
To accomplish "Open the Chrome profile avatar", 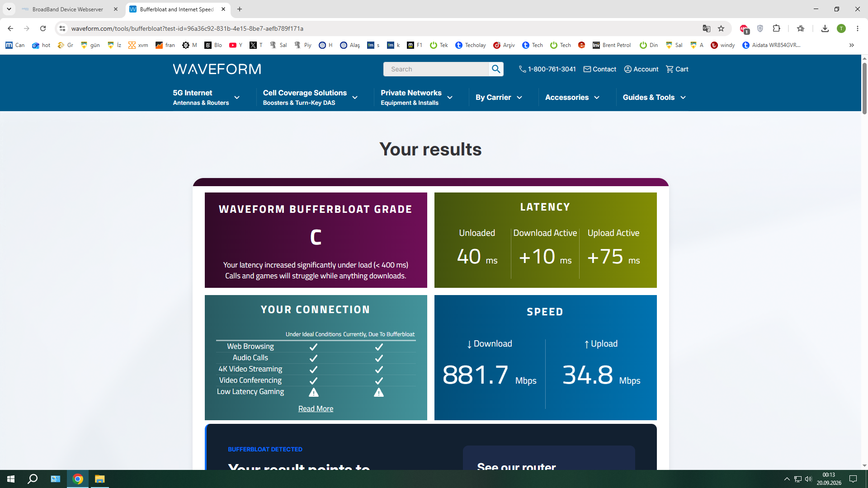I will pos(841,28).
